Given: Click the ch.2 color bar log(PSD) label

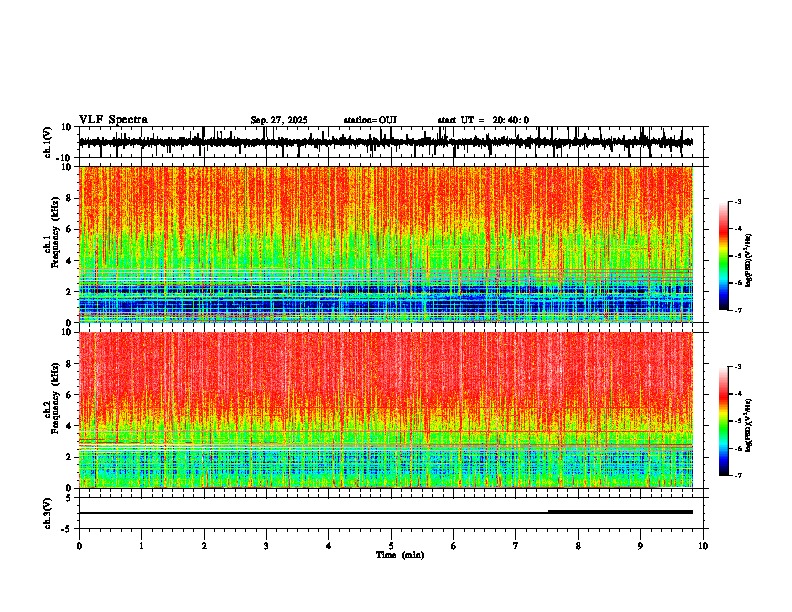Looking at the screenshot, I should click(748, 425).
